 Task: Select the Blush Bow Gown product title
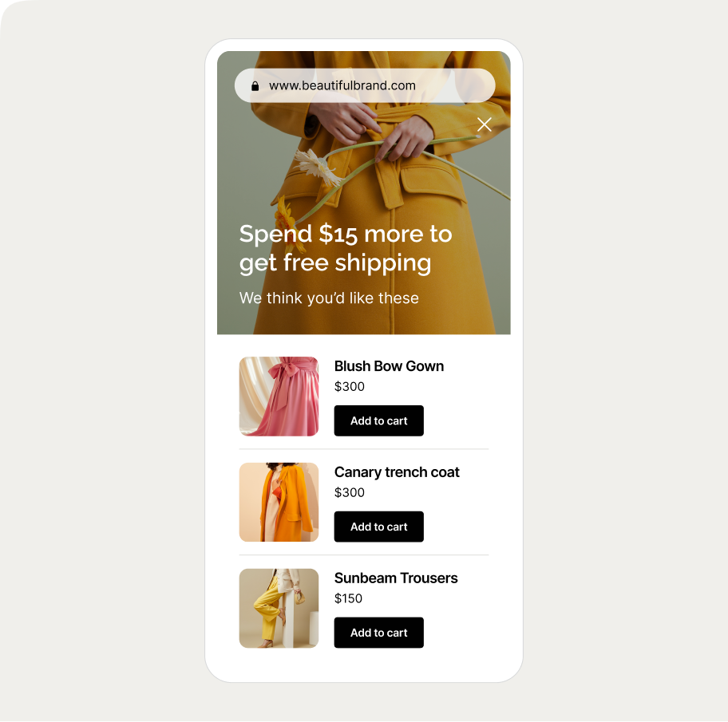click(x=389, y=366)
